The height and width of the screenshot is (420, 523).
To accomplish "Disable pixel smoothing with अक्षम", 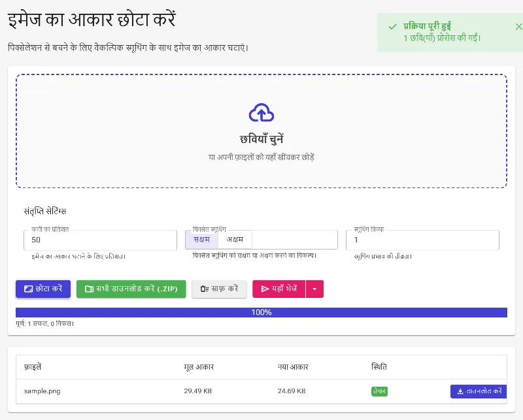I will coord(235,240).
